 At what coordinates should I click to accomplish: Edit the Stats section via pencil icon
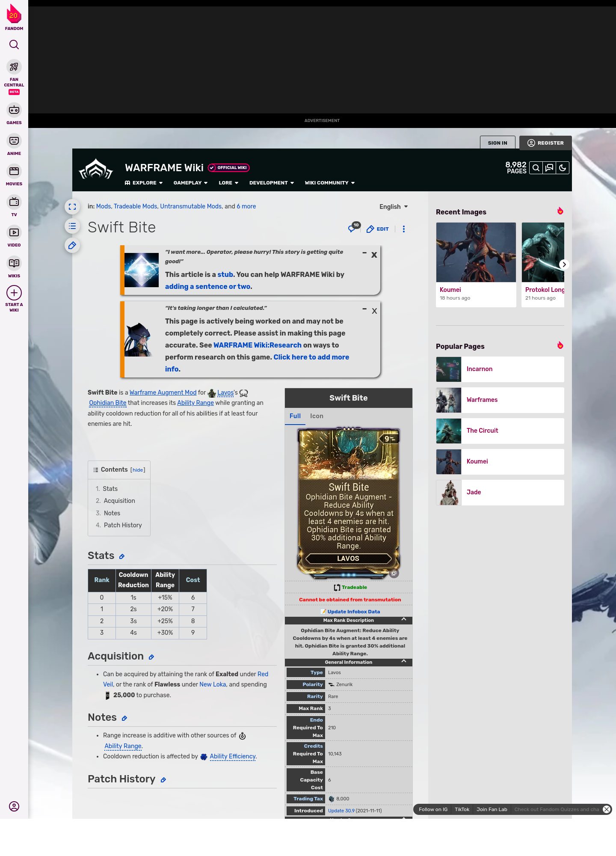coord(122,556)
